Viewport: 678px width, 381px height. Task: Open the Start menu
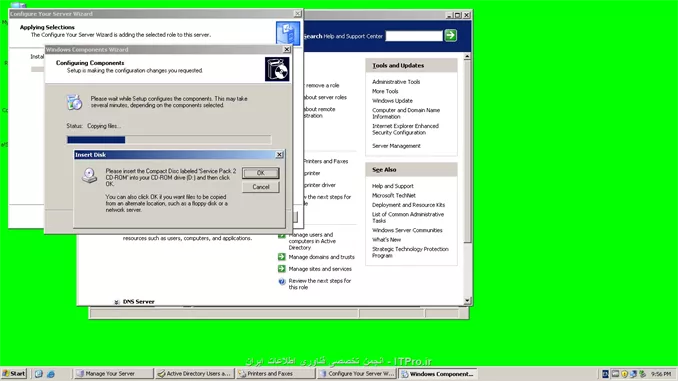point(14,374)
